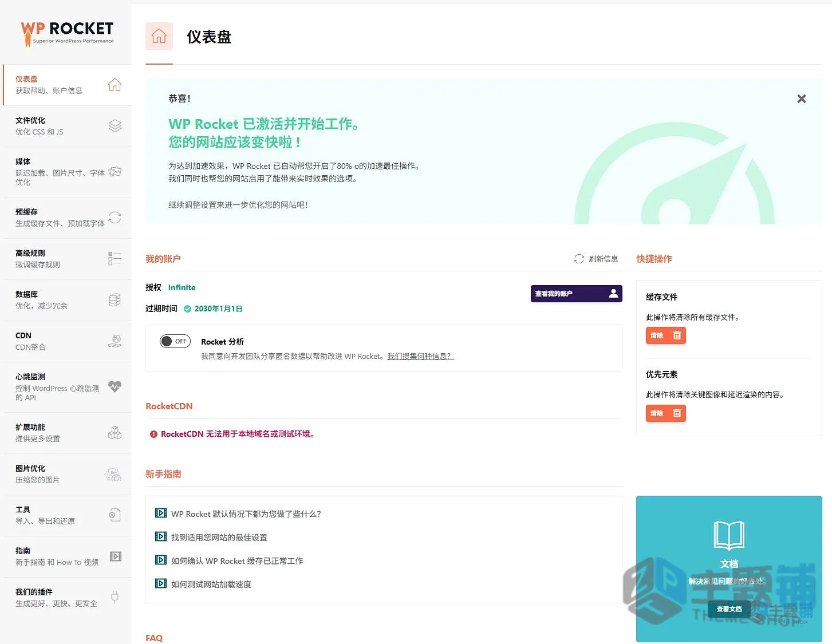
Task: Click video icon beside 找到适用您网站的最佳设置
Action: click(x=161, y=536)
